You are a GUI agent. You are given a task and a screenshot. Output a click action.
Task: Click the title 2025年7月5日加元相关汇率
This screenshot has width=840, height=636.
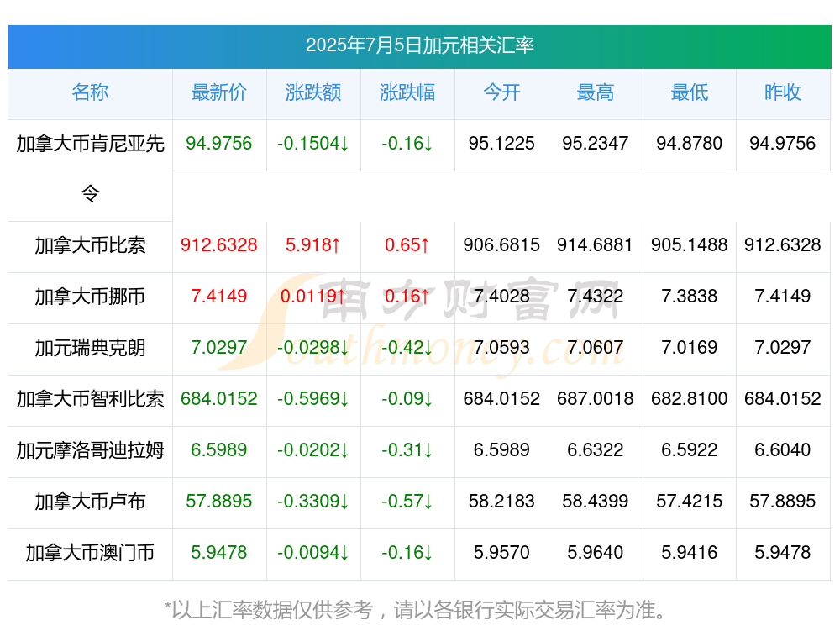pyautogui.click(x=419, y=45)
